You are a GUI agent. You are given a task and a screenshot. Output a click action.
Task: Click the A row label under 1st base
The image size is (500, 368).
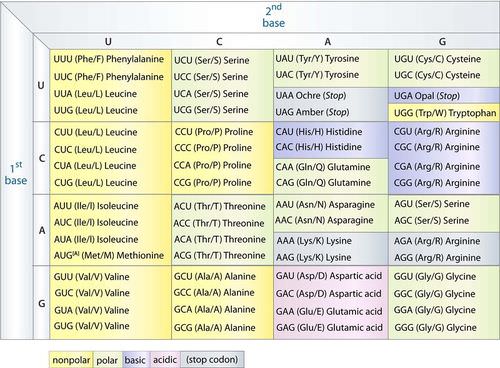pyautogui.click(x=42, y=230)
